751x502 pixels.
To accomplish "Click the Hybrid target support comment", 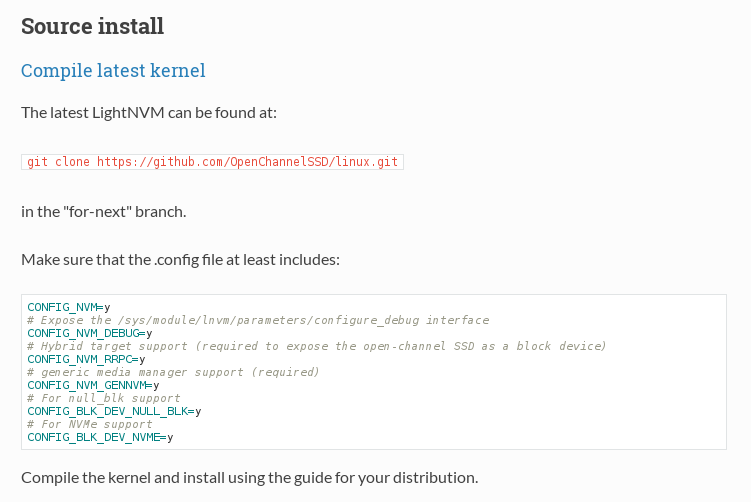I will [x=317, y=346].
